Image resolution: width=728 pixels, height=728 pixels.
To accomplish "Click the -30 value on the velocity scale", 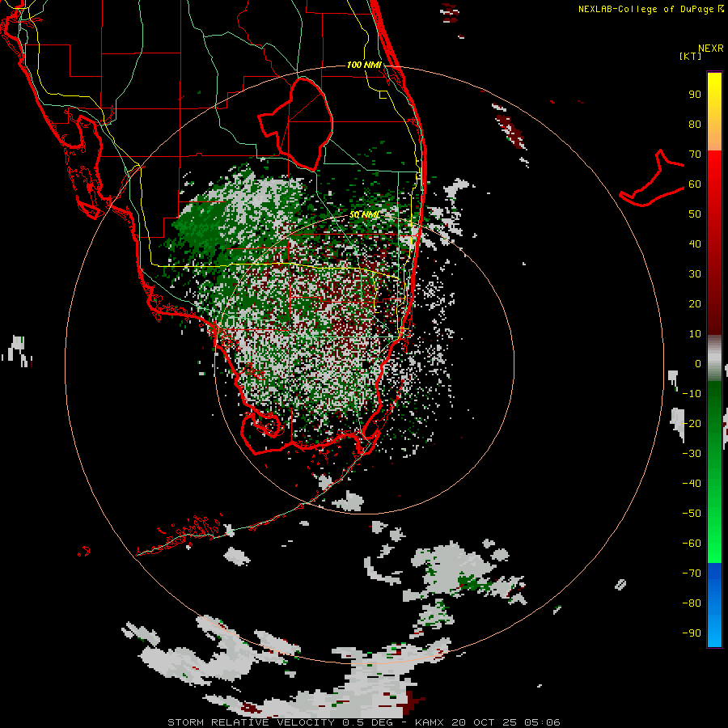I will point(692,454).
